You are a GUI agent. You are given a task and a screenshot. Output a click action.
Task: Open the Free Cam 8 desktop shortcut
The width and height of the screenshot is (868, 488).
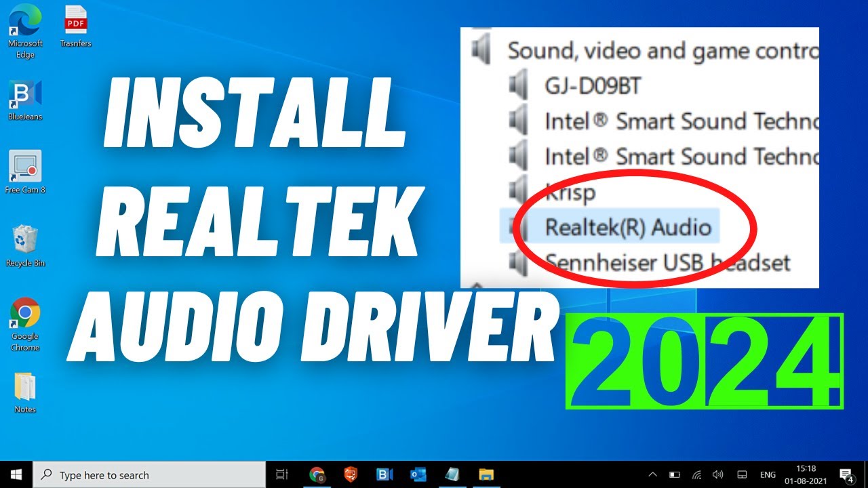25,172
